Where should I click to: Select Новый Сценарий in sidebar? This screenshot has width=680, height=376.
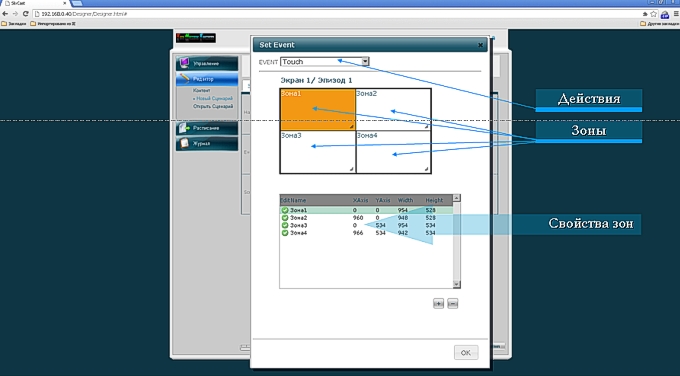(x=214, y=98)
